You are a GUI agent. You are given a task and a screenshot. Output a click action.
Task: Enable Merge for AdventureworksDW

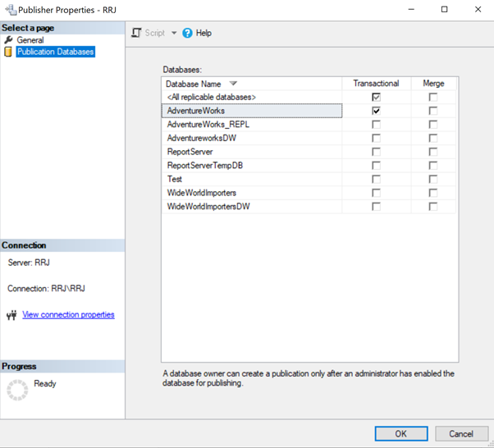pos(433,138)
